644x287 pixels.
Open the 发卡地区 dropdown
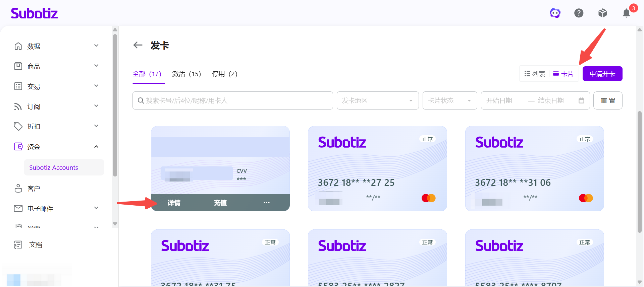point(378,100)
